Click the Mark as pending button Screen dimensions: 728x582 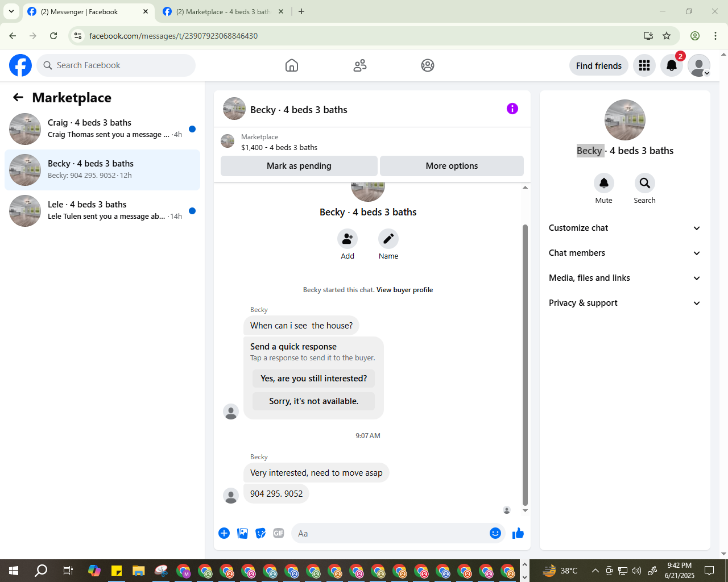(299, 166)
